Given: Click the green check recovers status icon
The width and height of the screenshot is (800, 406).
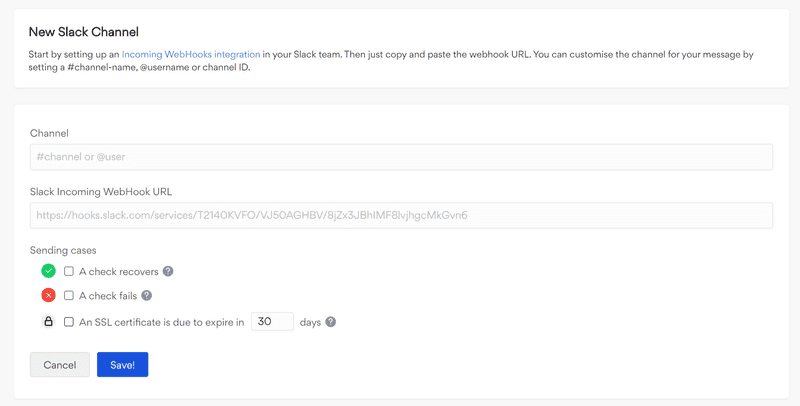Looking at the screenshot, I should click(x=48, y=271).
